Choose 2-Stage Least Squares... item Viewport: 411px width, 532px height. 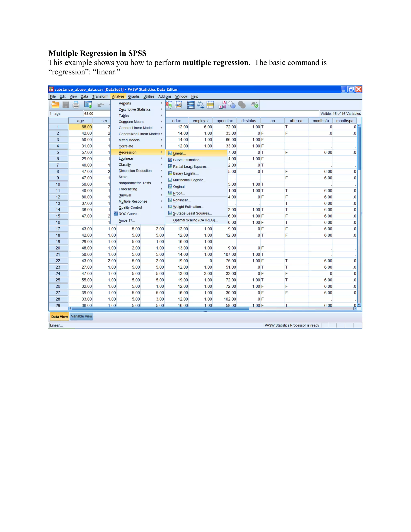pos(196,213)
